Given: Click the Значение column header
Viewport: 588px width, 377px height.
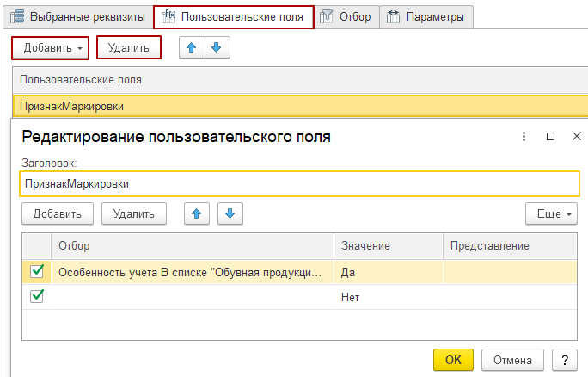Looking at the screenshot, I should click(x=389, y=246).
